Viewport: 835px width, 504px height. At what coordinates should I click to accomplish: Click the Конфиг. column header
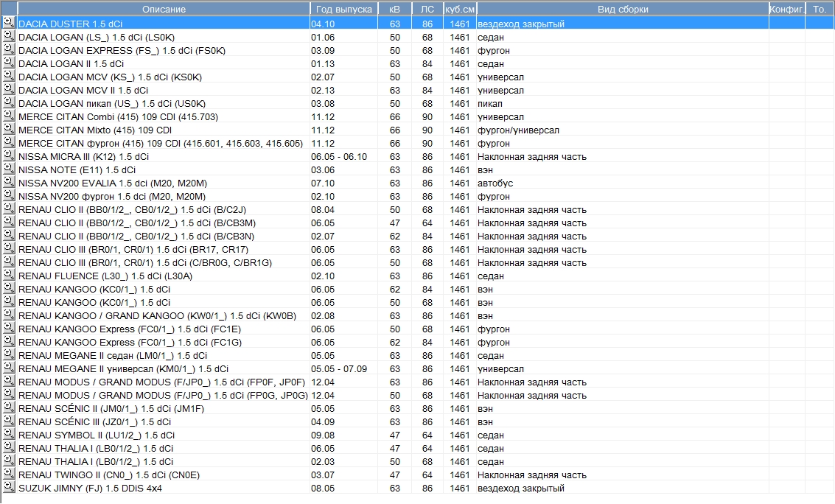tap(786, 9)
